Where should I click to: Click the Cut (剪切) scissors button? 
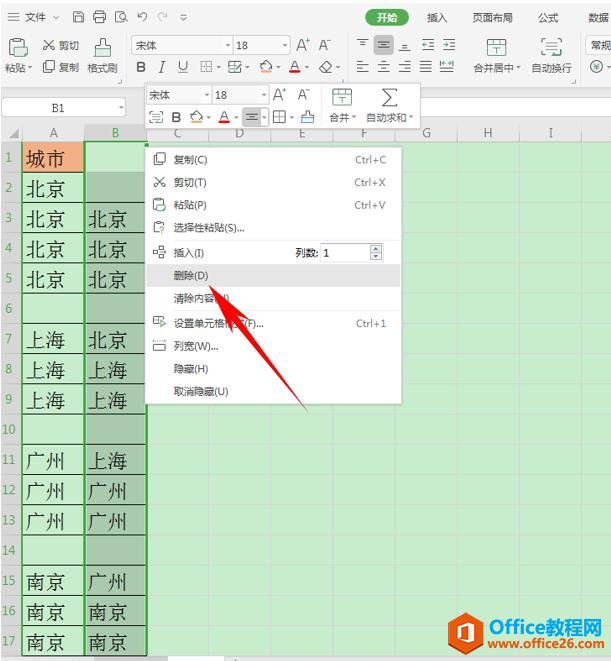tap(60, 45)
